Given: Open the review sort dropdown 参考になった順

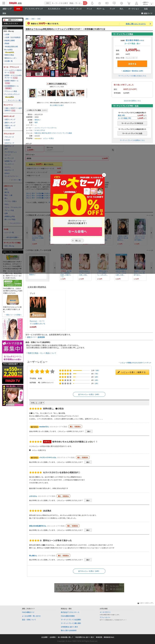Looking at the screenshot, I should [x=37, y=403].
